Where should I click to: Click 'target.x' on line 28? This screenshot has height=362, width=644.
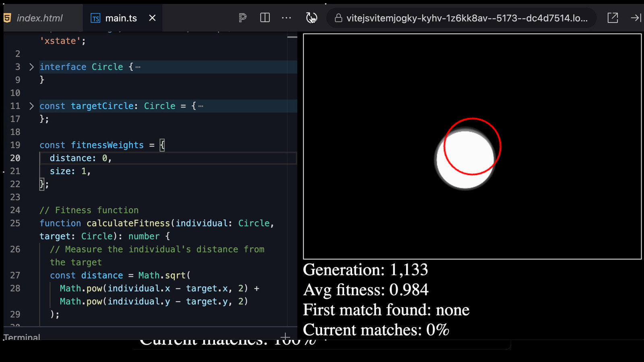coord(206,288)
